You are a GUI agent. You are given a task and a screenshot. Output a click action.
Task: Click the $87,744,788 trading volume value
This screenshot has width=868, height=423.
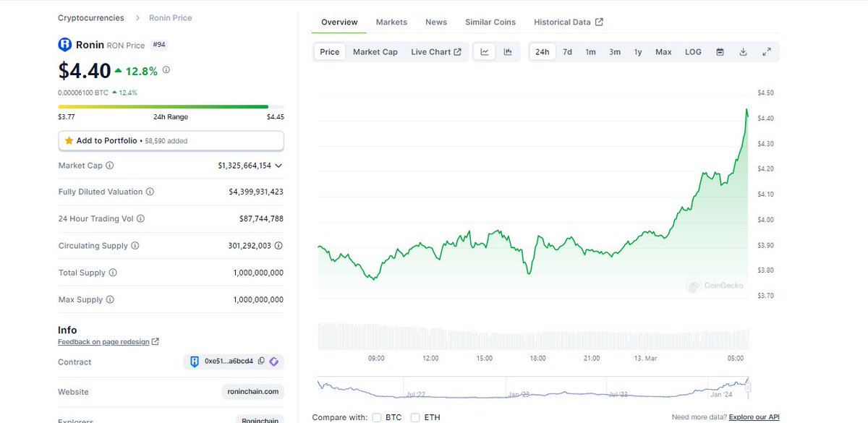coord(261,218)
